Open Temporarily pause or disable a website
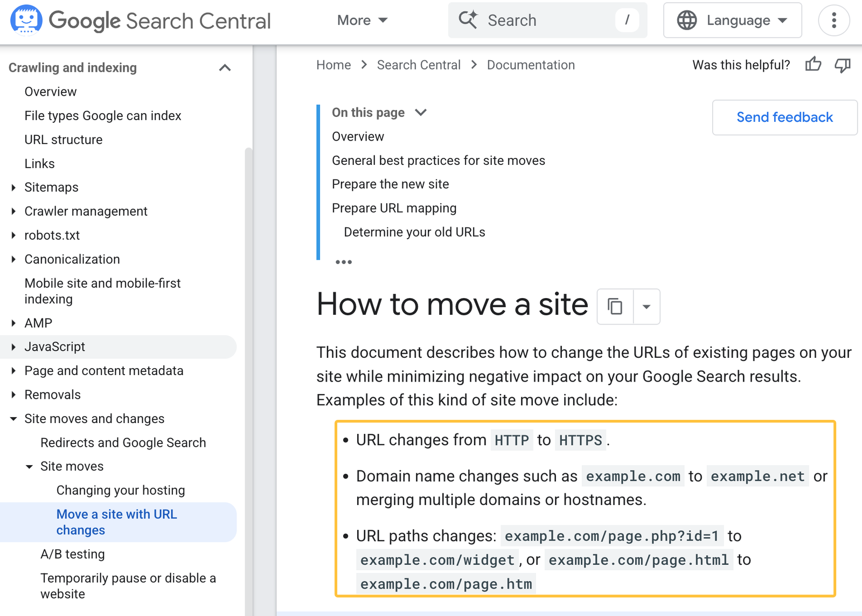Viewport: 862px width, 616px height. pos(128,586)
